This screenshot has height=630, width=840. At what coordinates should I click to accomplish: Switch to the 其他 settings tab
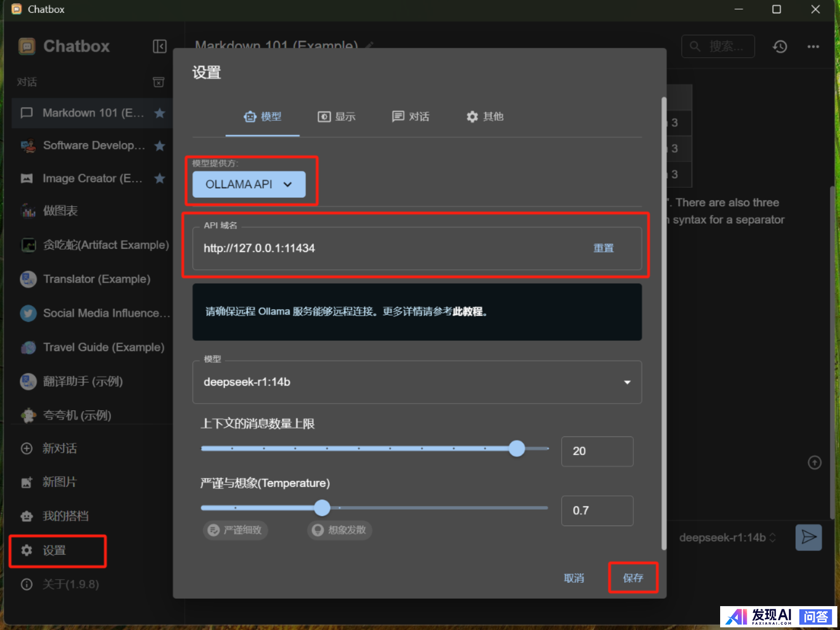(x=485, y=117)
